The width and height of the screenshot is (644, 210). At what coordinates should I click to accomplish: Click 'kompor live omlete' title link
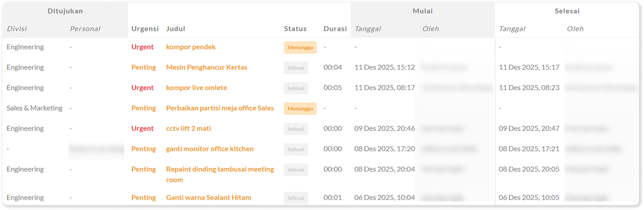196,88
